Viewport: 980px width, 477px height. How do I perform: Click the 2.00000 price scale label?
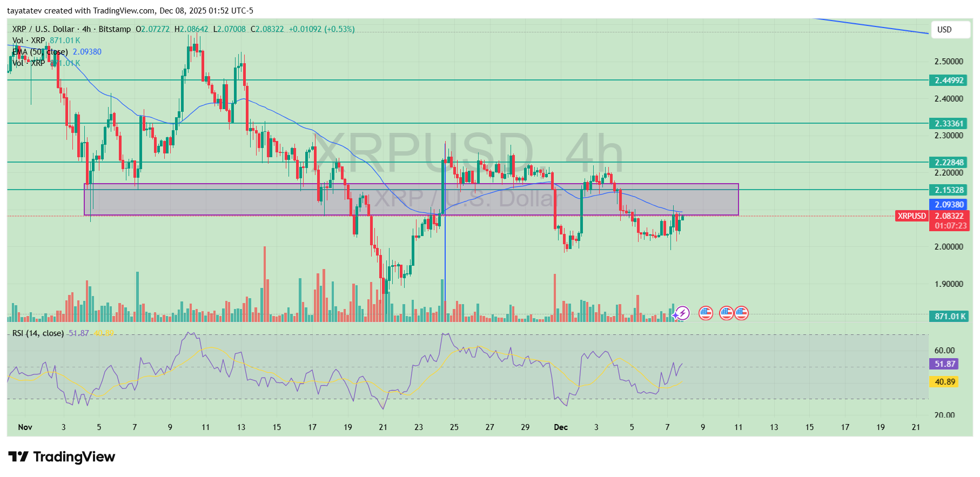pyautogui.click(x=949, y=247)
